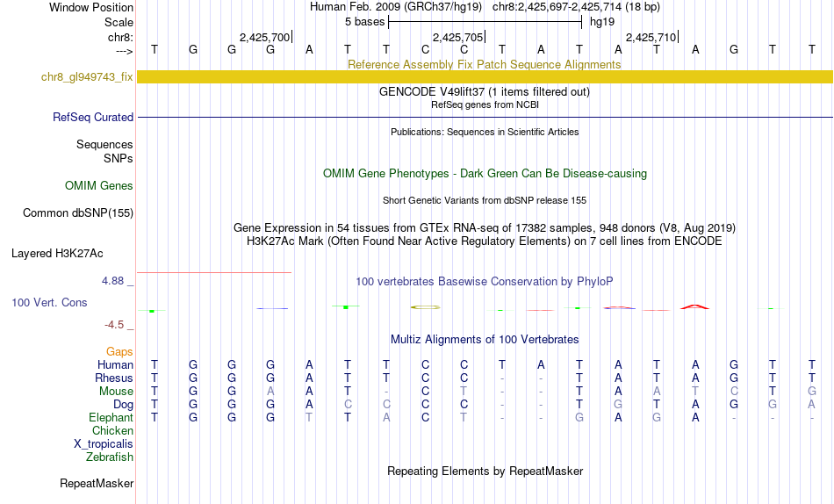Screen dimensions: 834x504
Task: Select the Mouse alignment row label
Action: click(x=116, y=392)
